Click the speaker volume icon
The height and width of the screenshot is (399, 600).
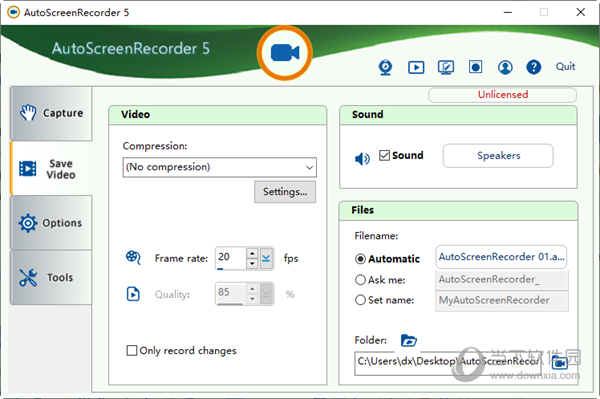362,158
